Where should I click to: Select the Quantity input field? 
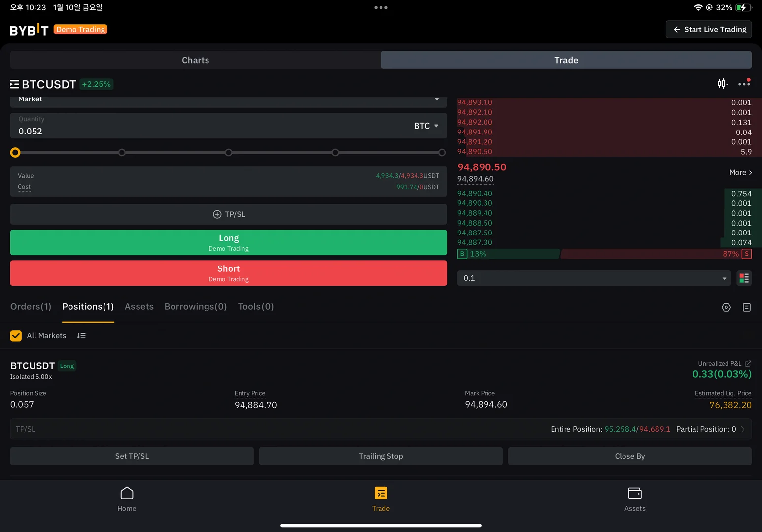pos(207,126)
